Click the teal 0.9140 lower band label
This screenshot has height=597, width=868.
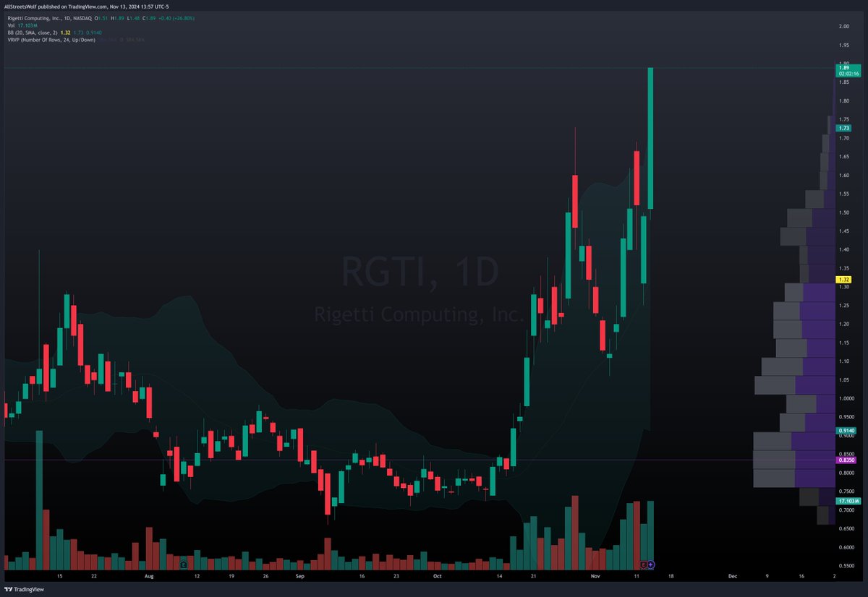pyautogui.click(x=846, y=430)
